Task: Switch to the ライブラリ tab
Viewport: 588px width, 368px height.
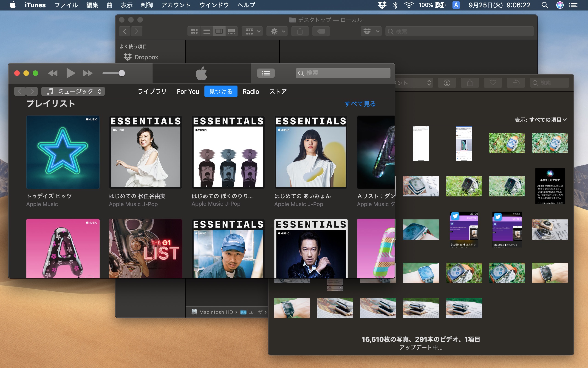Action: [152, 92]
